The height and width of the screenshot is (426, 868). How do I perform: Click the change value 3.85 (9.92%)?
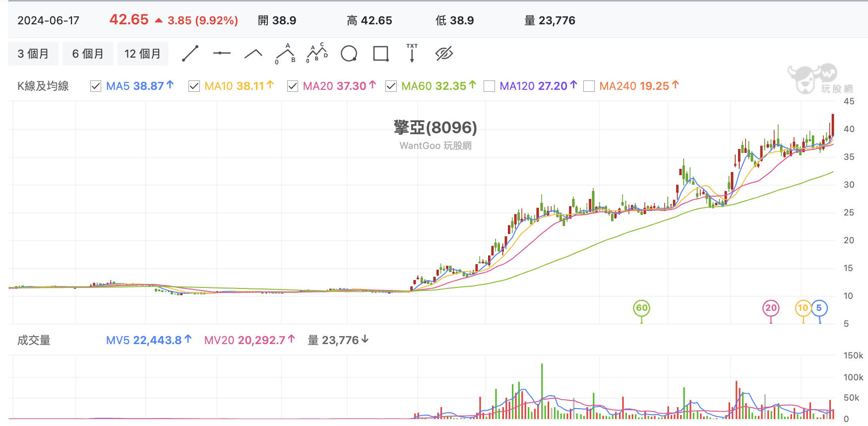(203, 20)
